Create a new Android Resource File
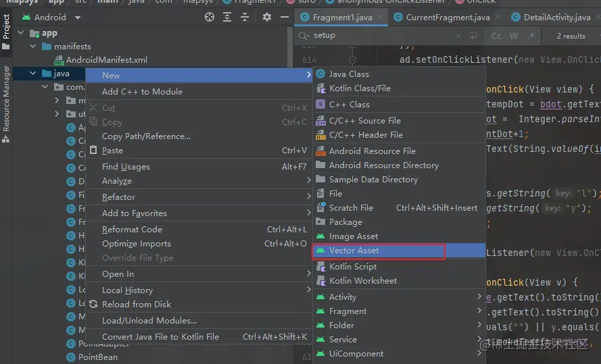The image size is (601, 364). pyautogui.click(x=400, y=151)
